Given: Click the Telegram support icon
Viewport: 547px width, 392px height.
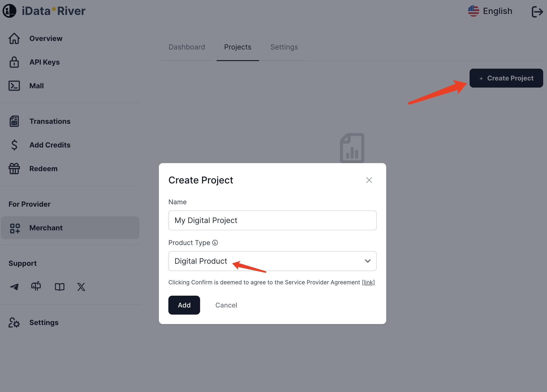Looking at the screenshot, I should click(x=14, y=286).
